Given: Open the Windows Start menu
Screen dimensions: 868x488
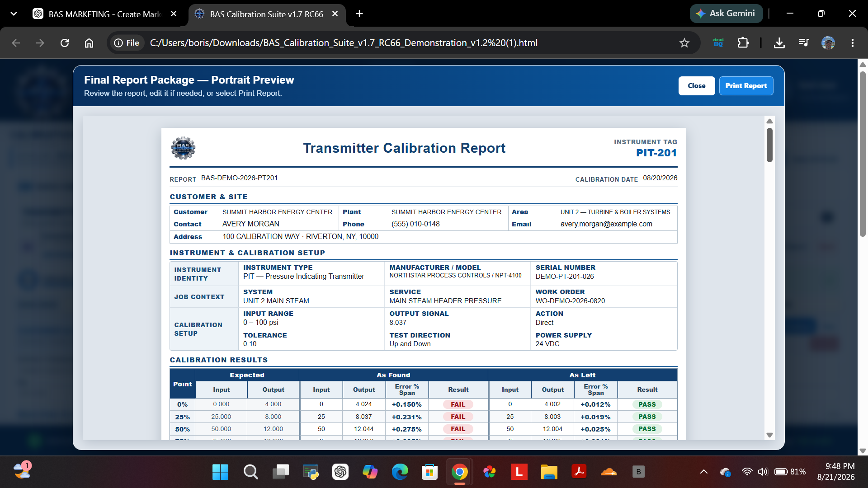Looking at the screenshot, I should tap(220, 472).
